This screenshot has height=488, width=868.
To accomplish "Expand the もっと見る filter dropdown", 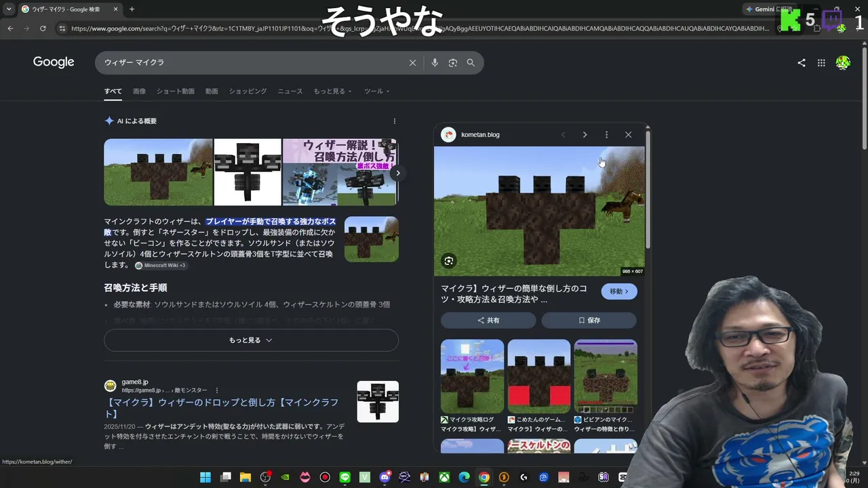I will pyautogui.click(x=332, y=91).
